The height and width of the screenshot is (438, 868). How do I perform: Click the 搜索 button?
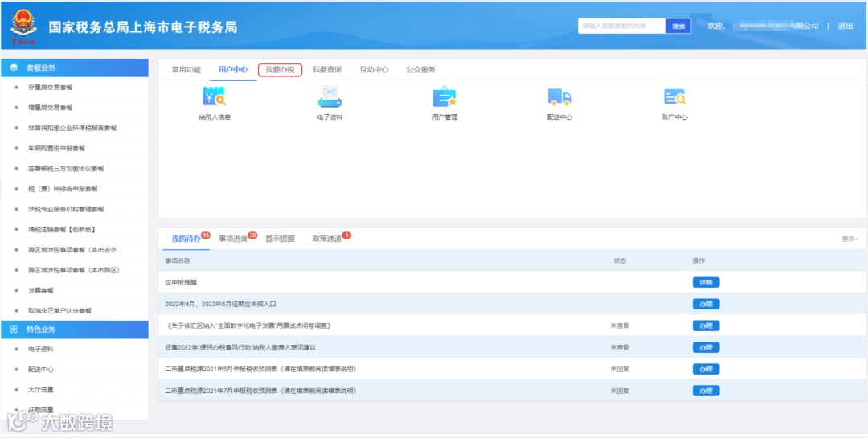pos(678,26)
